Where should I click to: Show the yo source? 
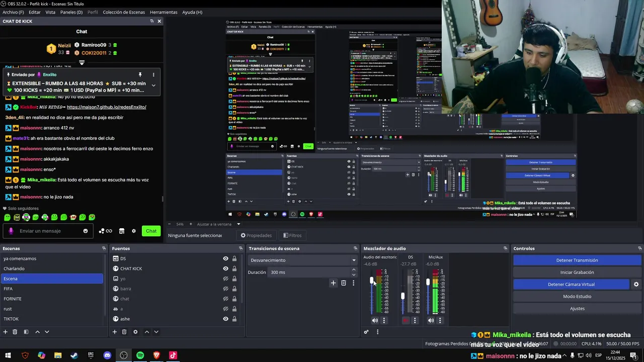pos(226,279)
